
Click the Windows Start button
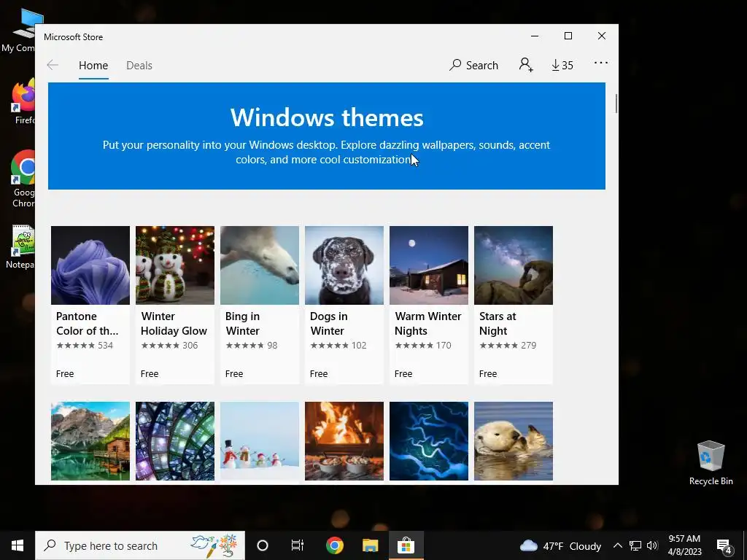tap(18, 545)
